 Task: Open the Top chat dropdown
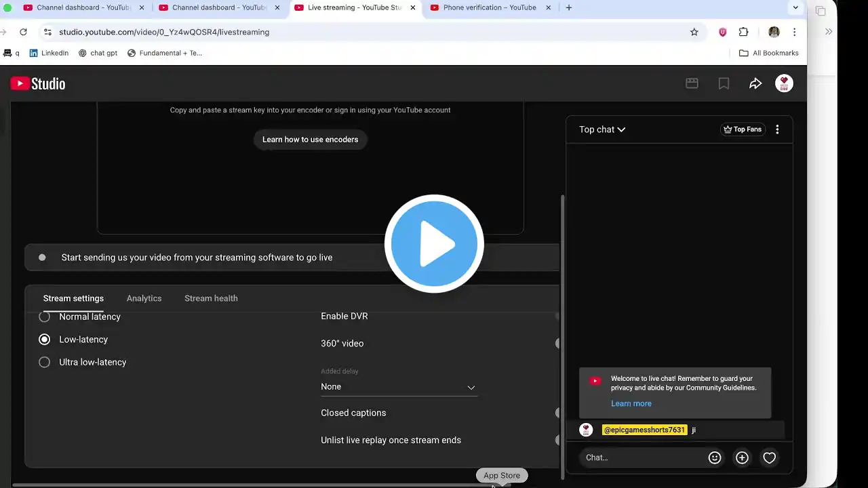602,129
